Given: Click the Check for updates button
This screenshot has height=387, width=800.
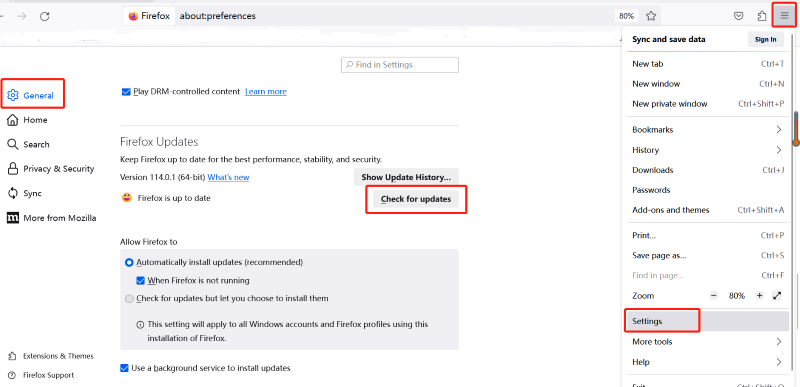Looking at the screenshot, I should click(x=416, y=199).
